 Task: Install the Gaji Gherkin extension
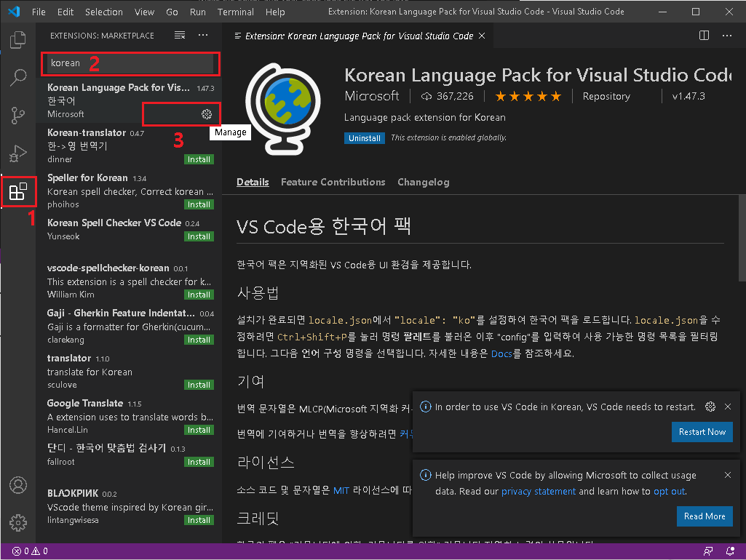(199, 340)
